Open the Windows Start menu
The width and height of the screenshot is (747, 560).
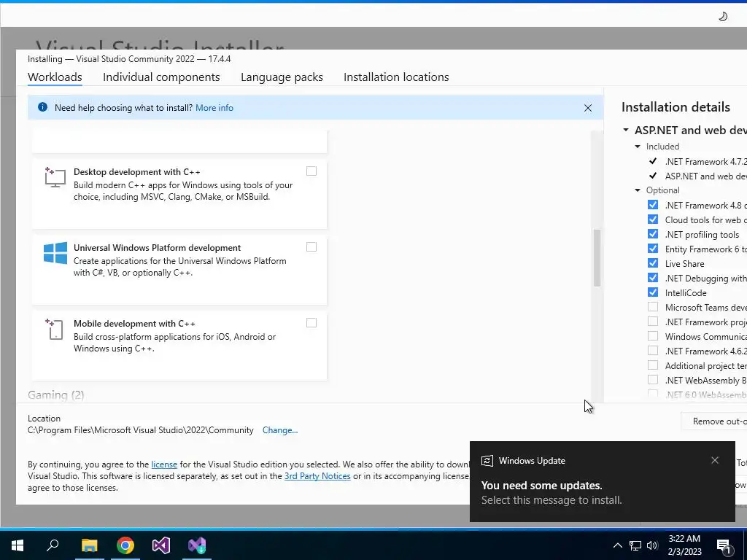click(18, 545)
